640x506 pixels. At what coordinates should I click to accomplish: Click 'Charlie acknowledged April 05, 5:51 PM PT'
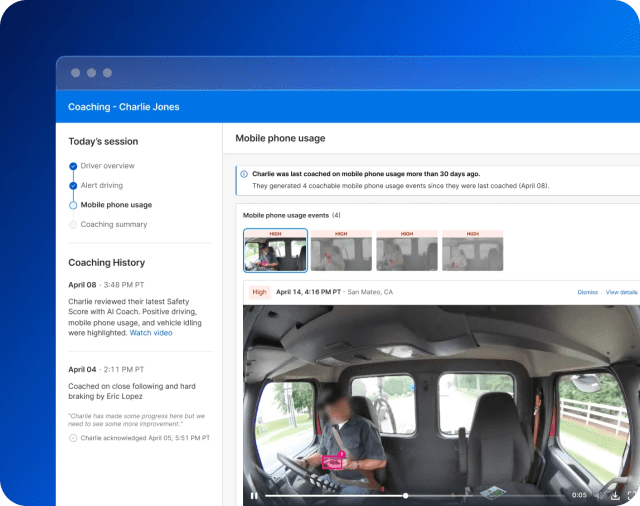145,438
